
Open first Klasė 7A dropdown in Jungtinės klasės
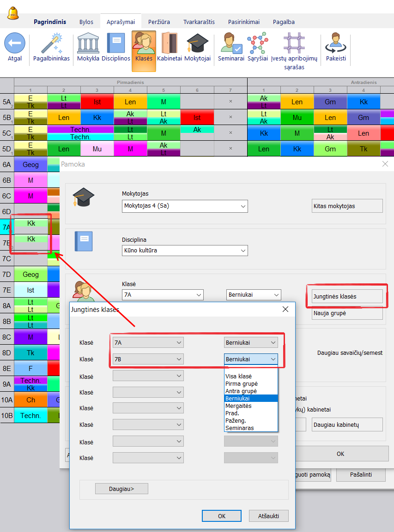click(148, 342)
